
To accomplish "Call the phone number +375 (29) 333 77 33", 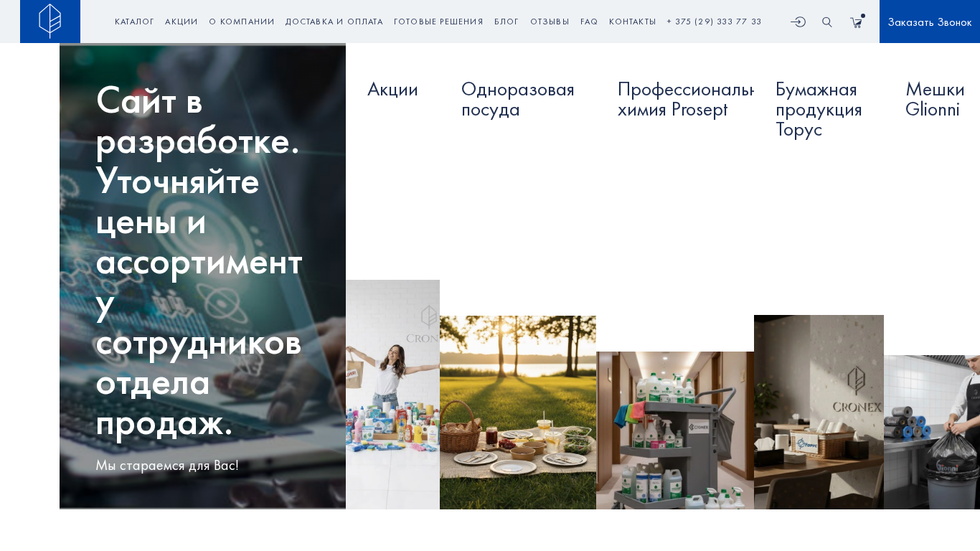I will point(714,22).
